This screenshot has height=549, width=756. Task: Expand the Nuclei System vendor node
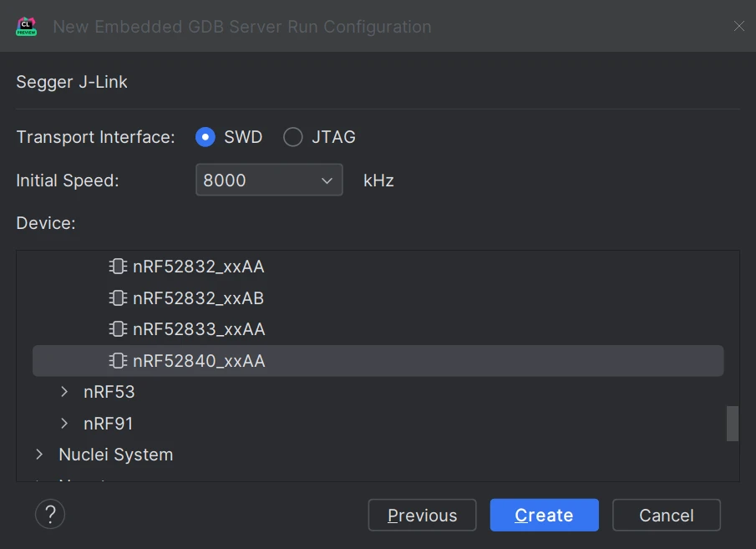click(x=39, y=455)
